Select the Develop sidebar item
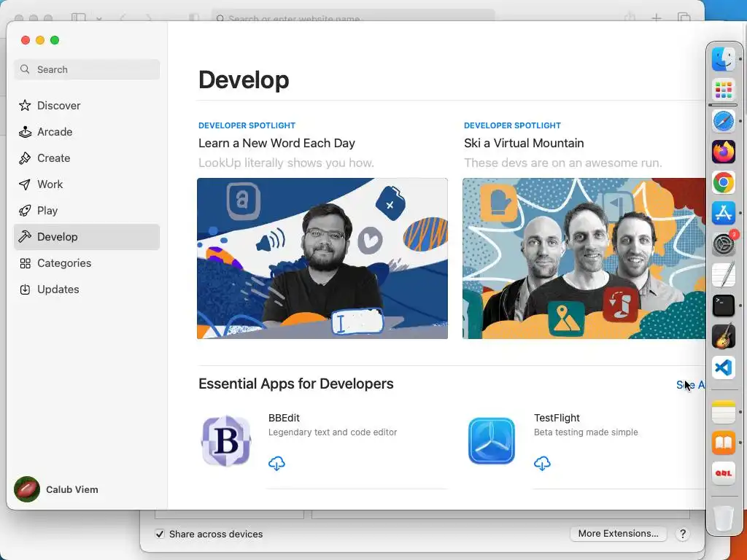 [87, 237]
